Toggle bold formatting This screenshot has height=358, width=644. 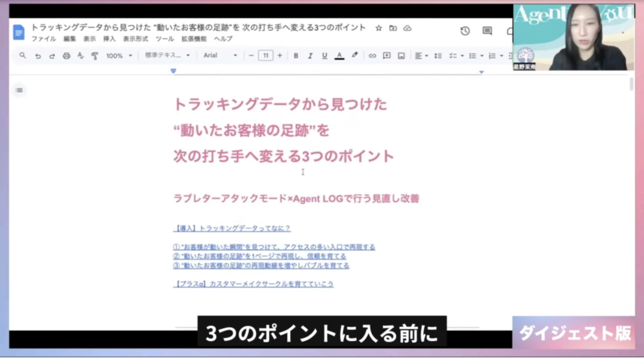pyautogui.click(x=296, y=56)
